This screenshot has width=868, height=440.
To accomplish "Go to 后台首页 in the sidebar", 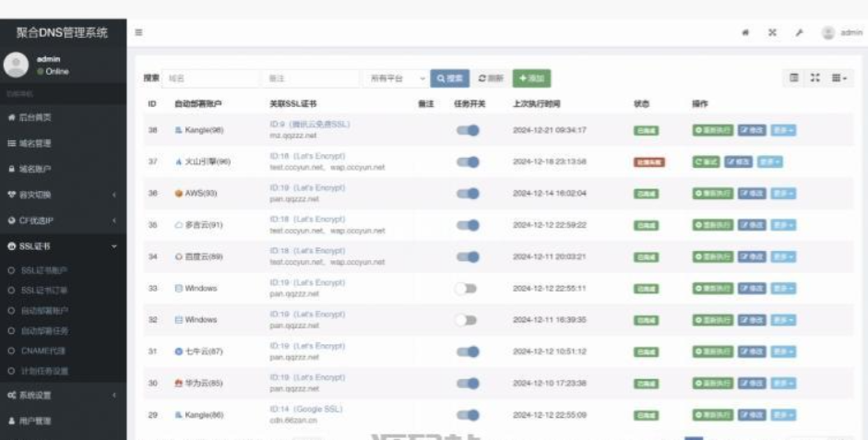I will 63,117.
